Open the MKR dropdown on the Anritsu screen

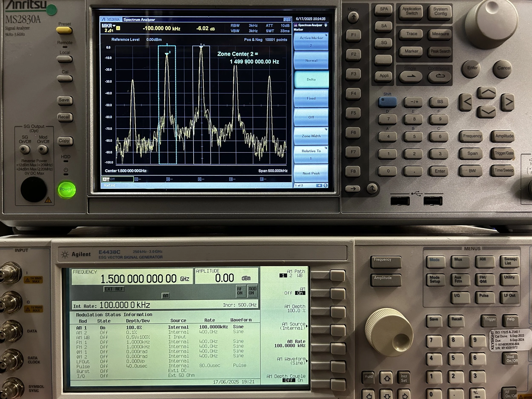109,26
